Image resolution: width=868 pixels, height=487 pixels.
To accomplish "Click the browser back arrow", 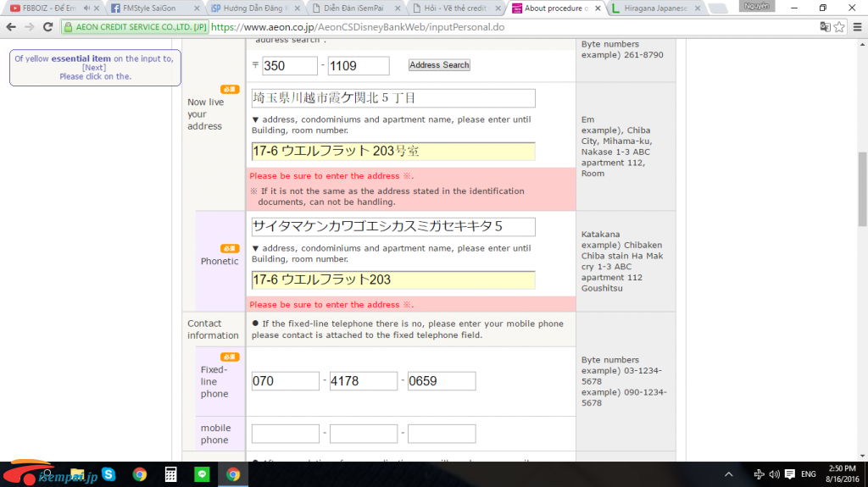I will point(10,26).
